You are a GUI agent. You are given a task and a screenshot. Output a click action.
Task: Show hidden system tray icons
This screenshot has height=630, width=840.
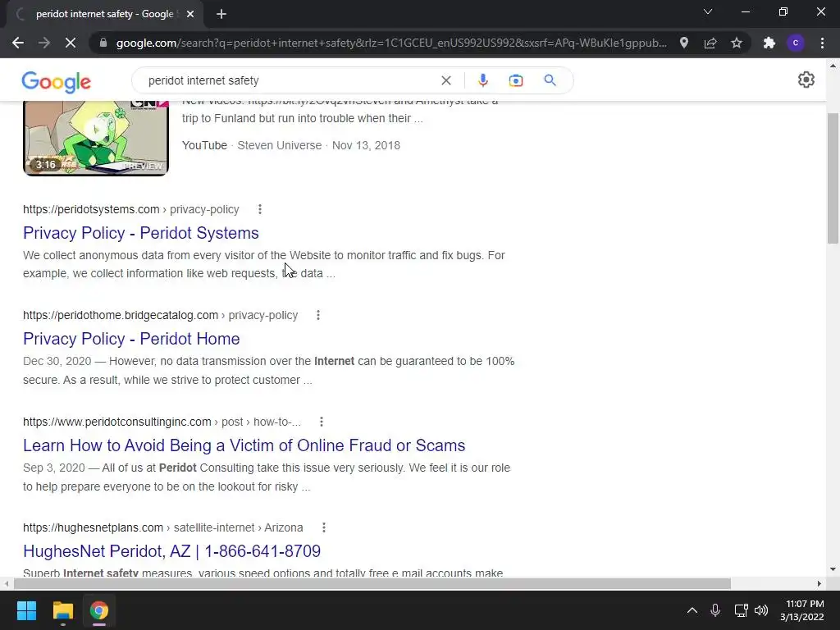pyautogui.click(x=692, y=610)
